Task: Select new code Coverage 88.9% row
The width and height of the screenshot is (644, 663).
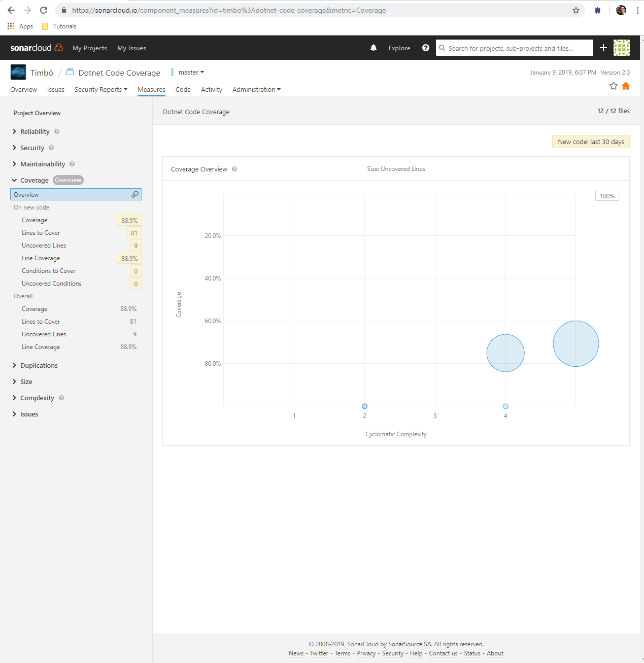Action: (76, 220)
